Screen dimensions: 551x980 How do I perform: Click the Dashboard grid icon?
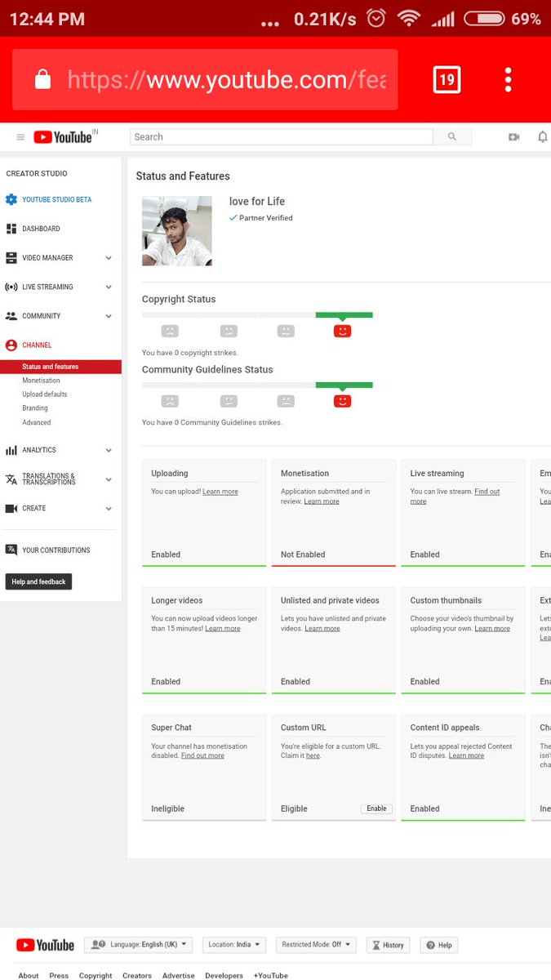(x=11, y=229)
